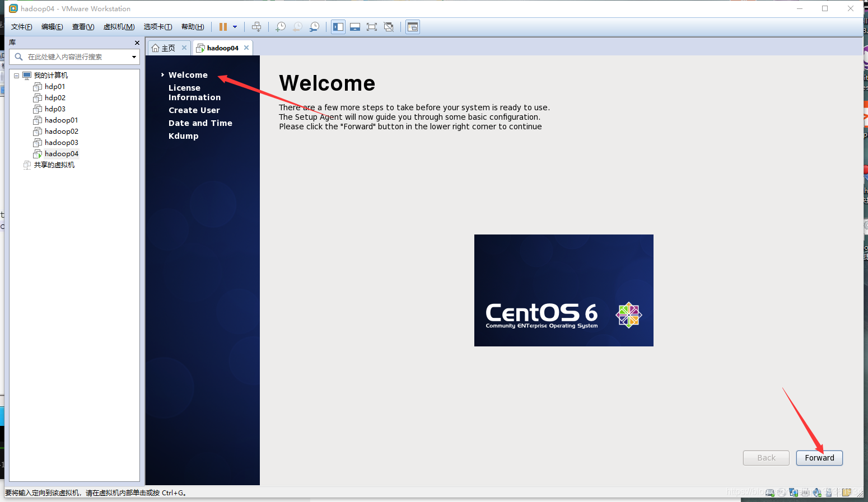The width and height of the screenshot is (868, 502).
Task: Click Create User in setup sidebar
Action: point(194,110)
